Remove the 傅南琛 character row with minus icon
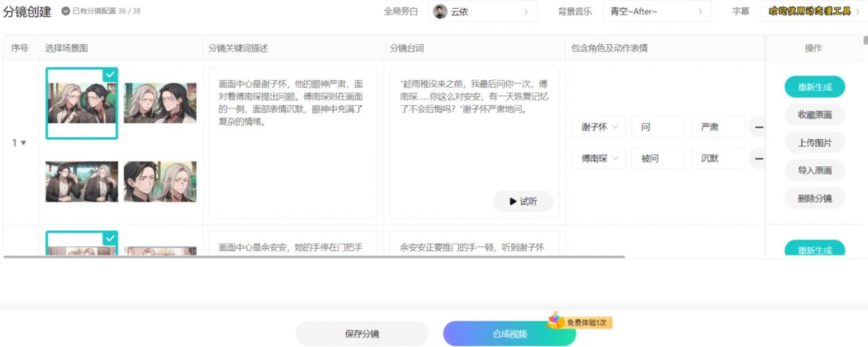The height and width of the screenshot is (347, 868). pyautogui.click(x=759, y=158)
